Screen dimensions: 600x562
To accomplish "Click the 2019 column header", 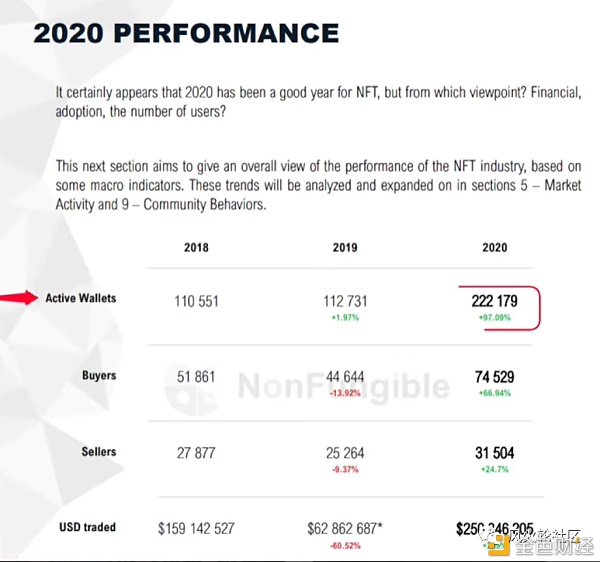I will pos(345,248).
